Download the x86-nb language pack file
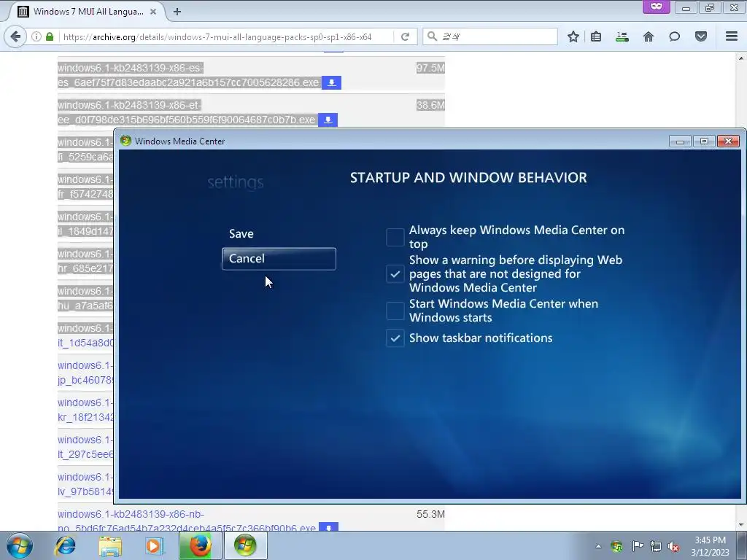Screen dimensions: 747x560 point(328,527)
